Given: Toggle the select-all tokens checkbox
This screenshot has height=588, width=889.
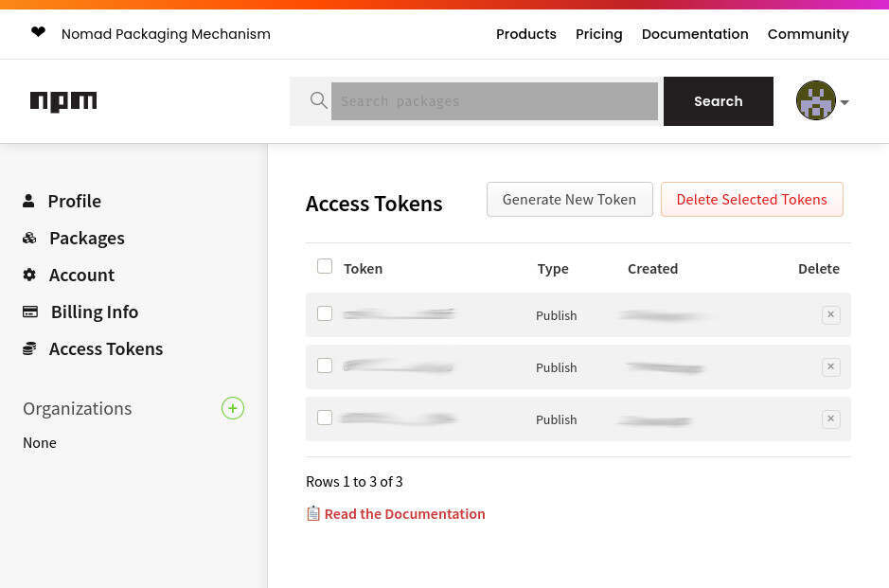Looking at the screenshot, I should click(x=325, y=267).
